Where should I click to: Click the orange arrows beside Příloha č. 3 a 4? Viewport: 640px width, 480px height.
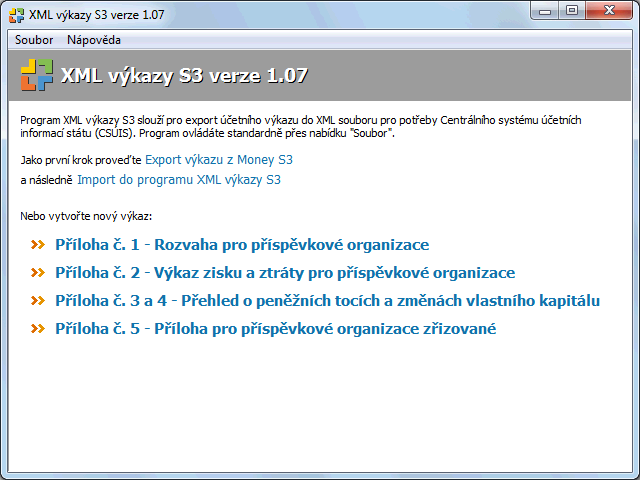point(39,301)
